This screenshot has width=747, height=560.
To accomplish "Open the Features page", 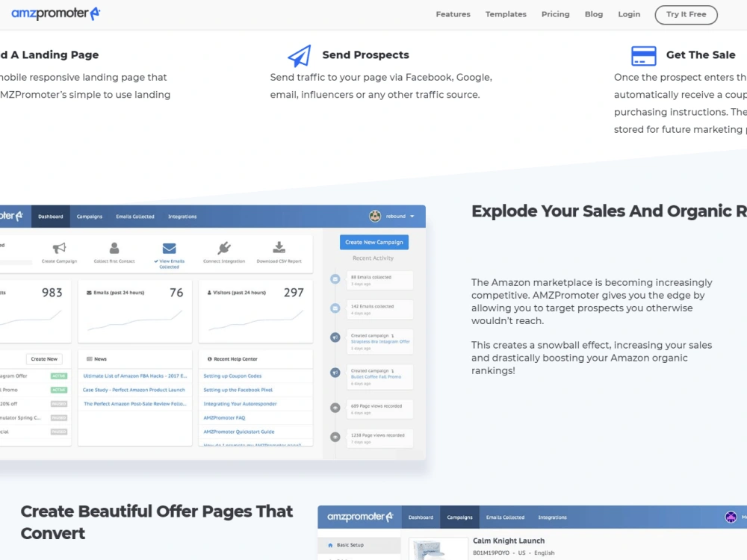I will 453,14.
